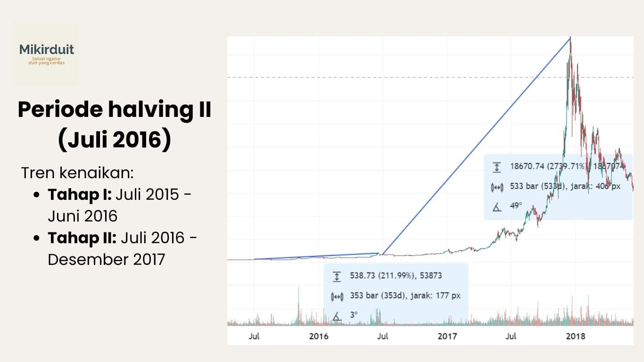Select the 'Tahap I:' bullet text
The image size is (644, 362).
pos(79,194)
